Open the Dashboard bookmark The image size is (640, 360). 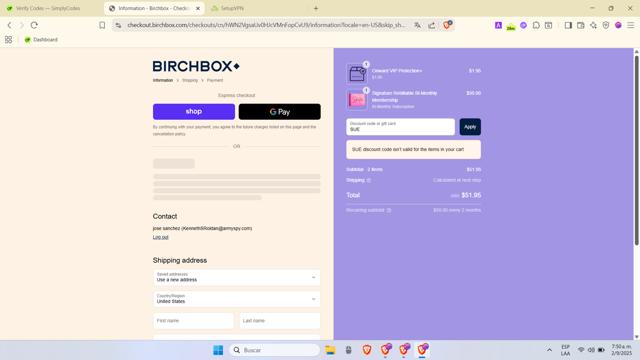41,40
